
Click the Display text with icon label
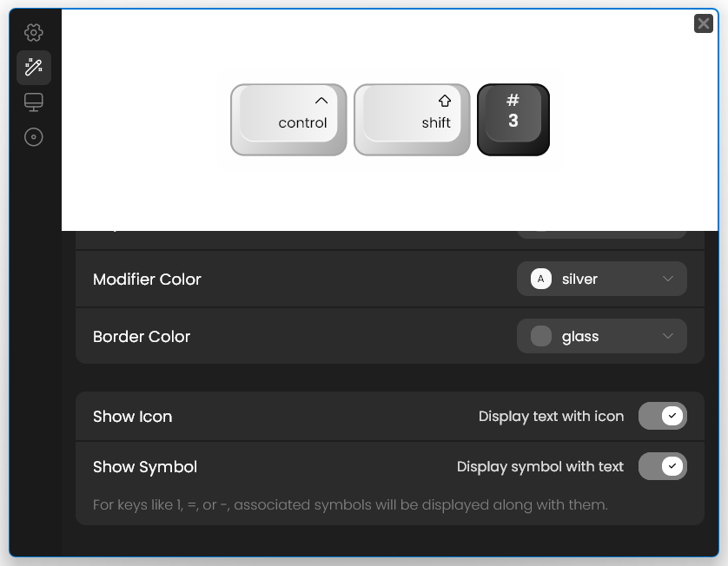pyautogui.click(x=551, y=417)
